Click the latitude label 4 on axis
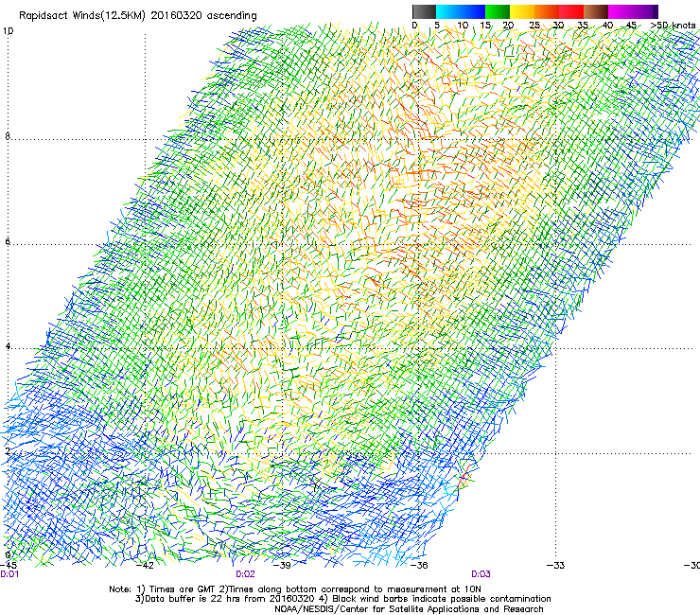Image resolution: width=700 pixels, height=615 pixels. [8, 345]
